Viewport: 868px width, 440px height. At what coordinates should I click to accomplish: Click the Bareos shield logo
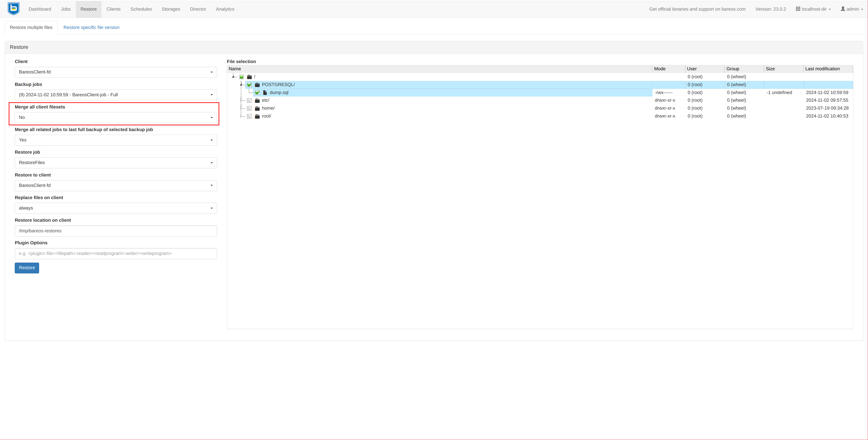click(x=14, y=9)
